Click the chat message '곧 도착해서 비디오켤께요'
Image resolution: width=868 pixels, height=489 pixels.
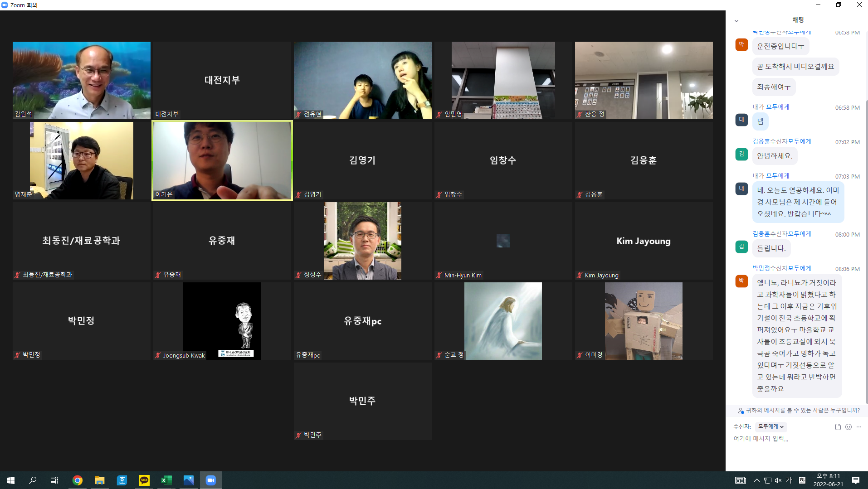click(796, 67)
